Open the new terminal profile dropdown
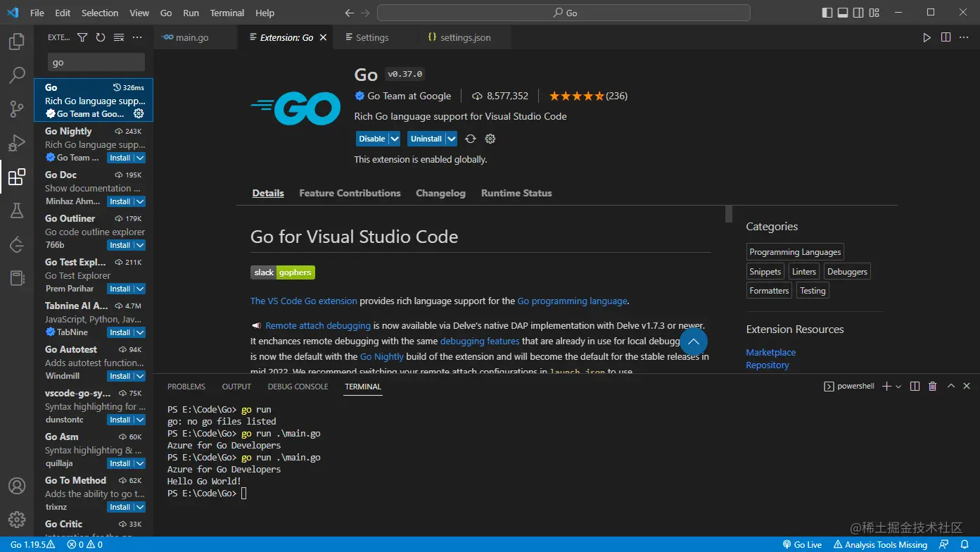 point(898,387)
